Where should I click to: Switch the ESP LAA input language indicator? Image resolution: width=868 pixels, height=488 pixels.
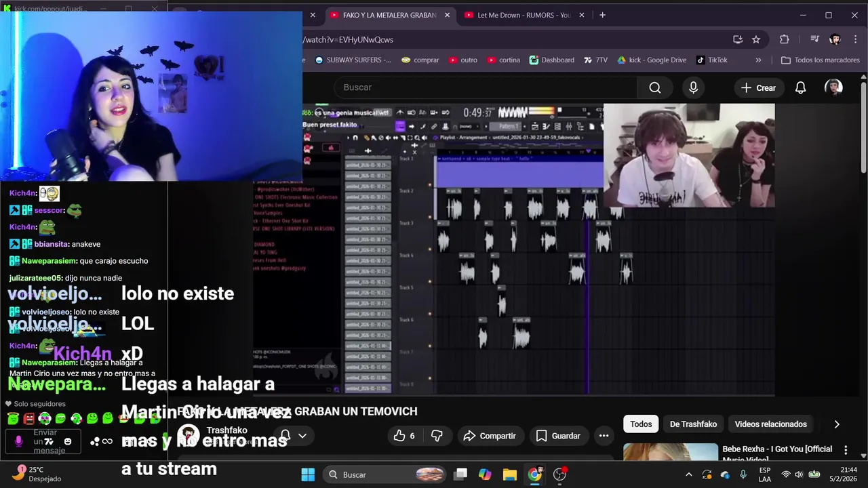pyautogui.click(x=764, y=474)
